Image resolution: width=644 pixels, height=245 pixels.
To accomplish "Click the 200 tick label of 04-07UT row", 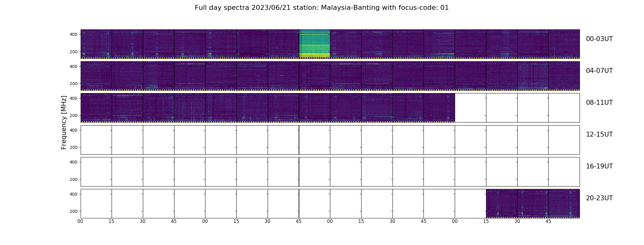I will 74,84.
